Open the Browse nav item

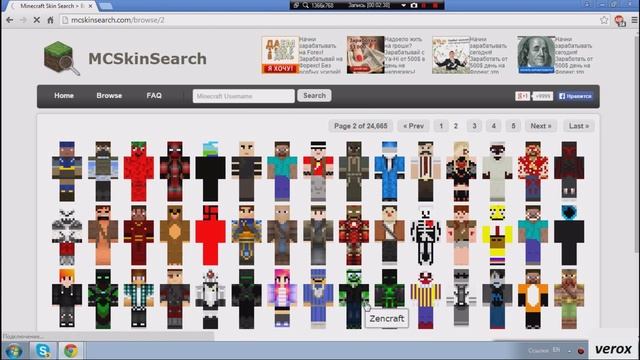click(109, 96)
